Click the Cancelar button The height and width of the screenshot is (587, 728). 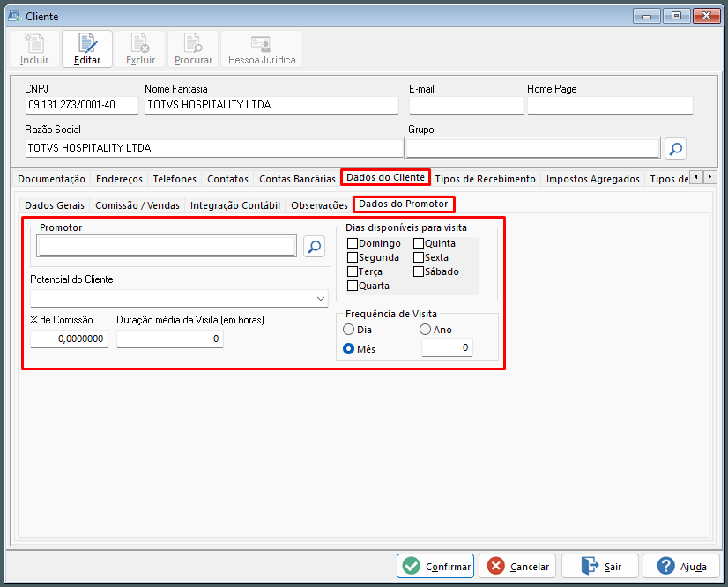517,566
